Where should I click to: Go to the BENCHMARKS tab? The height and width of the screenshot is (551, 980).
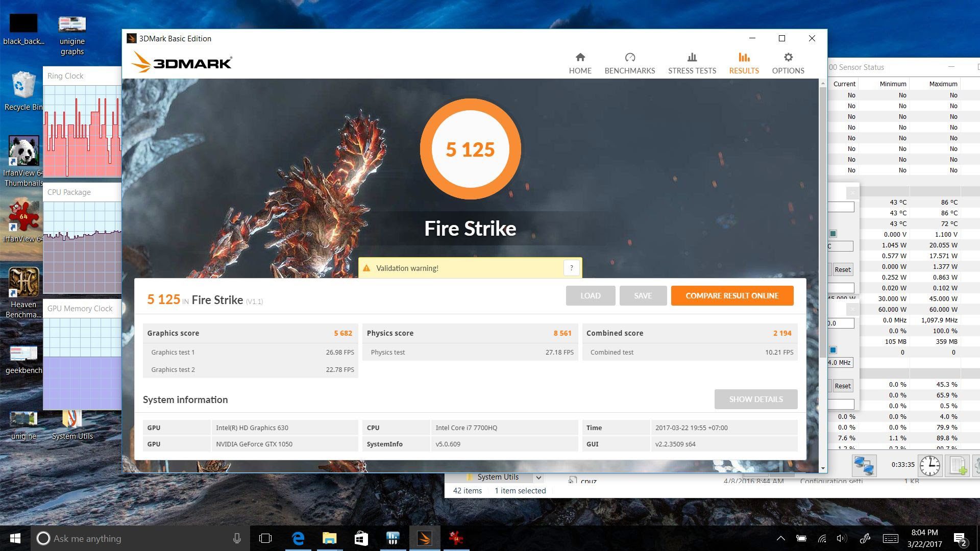click(629, 63)
